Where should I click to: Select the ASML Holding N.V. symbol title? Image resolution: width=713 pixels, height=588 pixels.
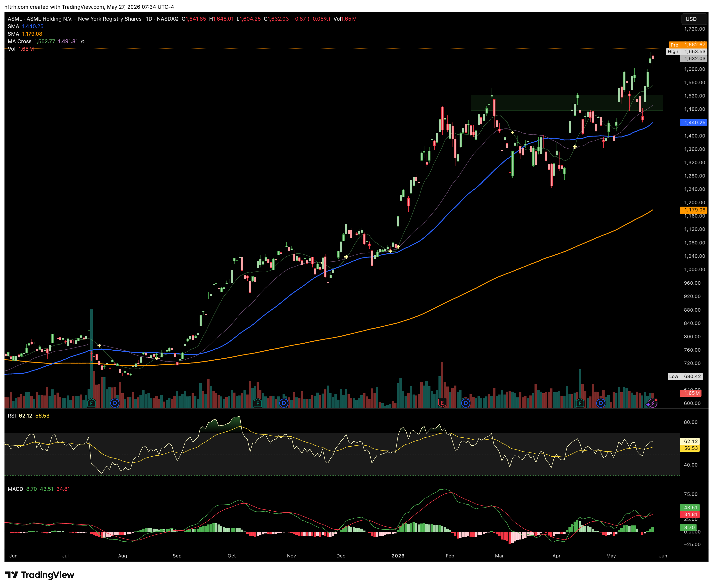(x=74, y=19)
